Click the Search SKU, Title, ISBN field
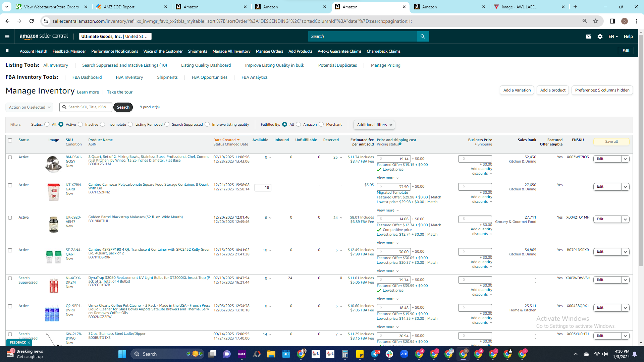Screen dimensions: 644x362 [x=86, y=107]
